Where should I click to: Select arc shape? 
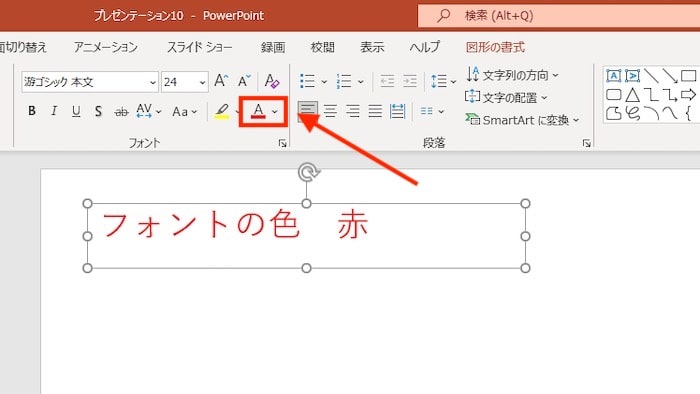651,113
